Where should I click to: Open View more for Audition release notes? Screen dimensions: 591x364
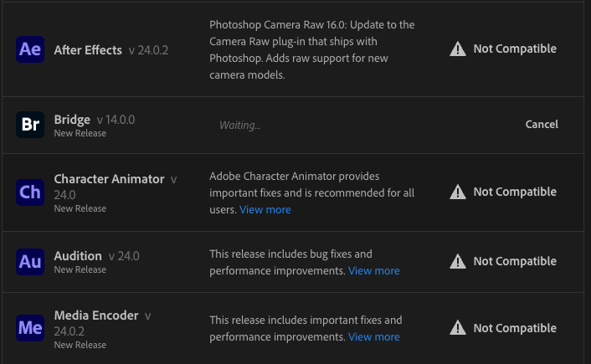tap(373, 270)
